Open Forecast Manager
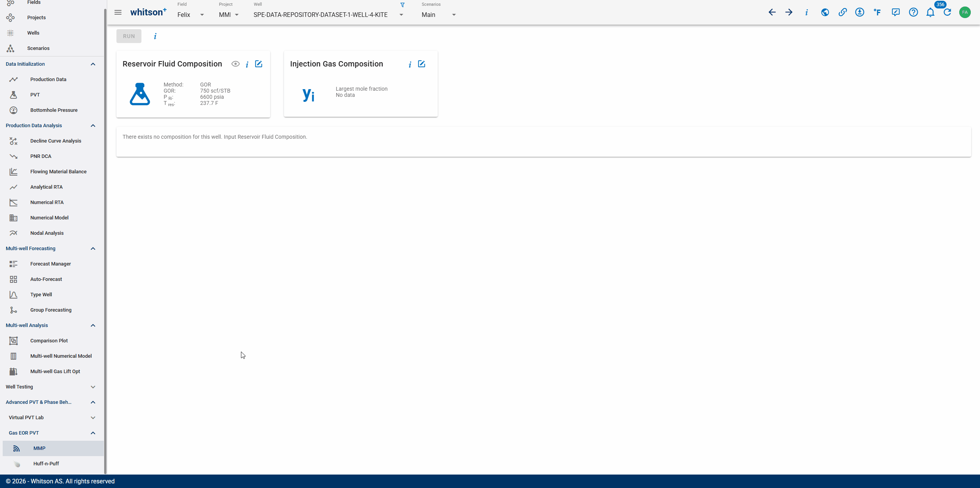980x488 pixels. point(52,264)
